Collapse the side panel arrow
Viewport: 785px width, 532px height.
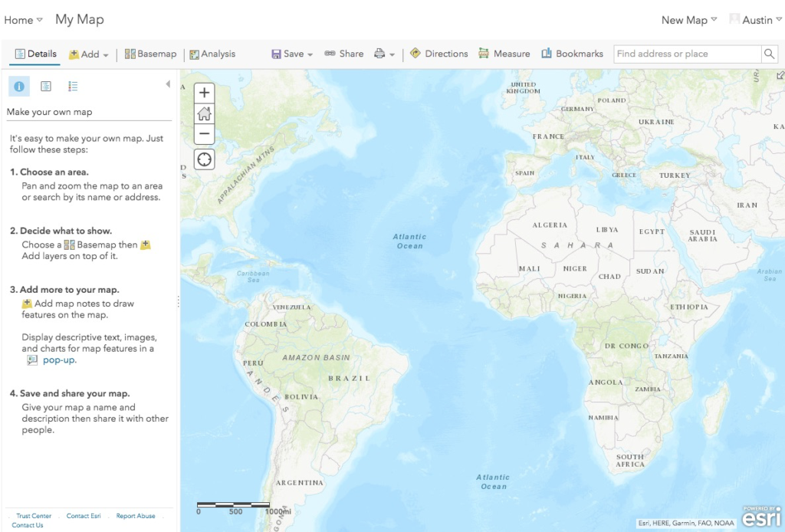(x=168, y=84)
